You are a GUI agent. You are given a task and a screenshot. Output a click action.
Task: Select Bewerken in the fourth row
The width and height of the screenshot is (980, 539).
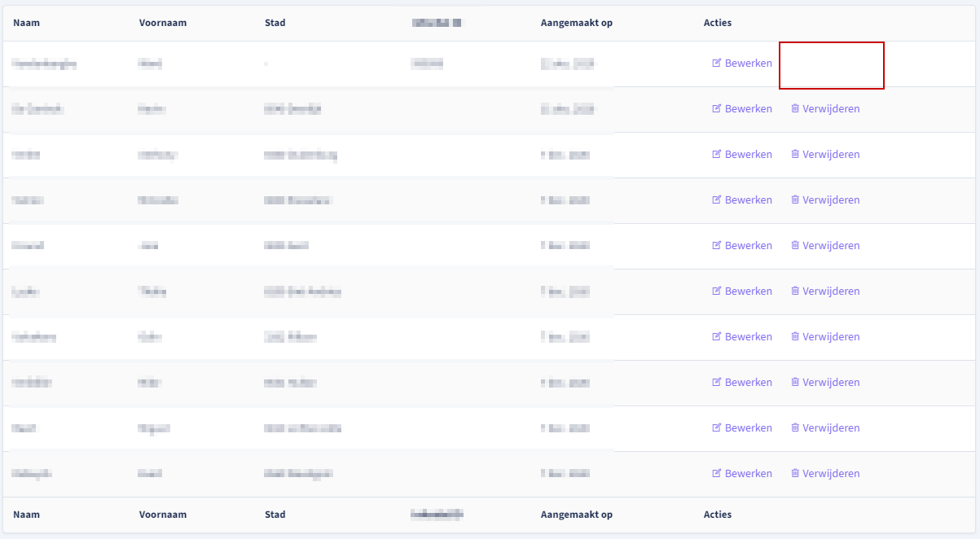click(x=742, y=199)
